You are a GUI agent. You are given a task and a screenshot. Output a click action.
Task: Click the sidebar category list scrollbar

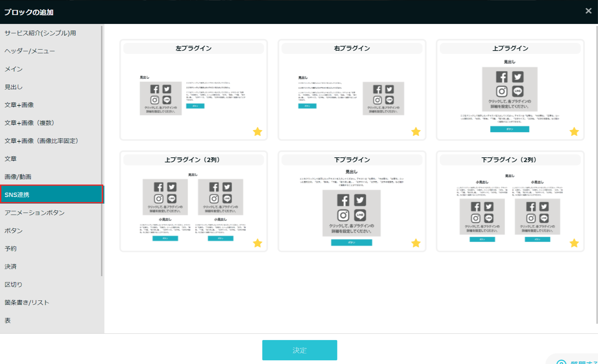point(102,150)
